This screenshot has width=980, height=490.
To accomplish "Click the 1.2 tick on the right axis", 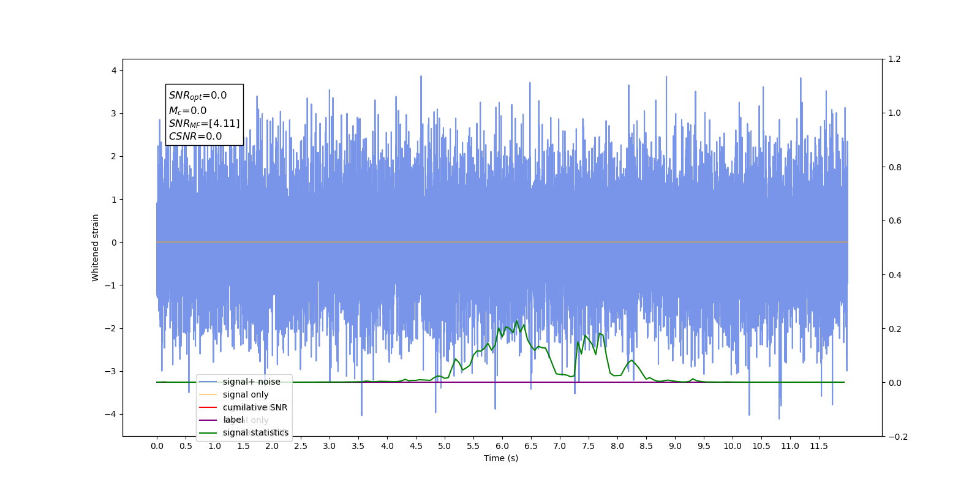I will coord(895,59).
